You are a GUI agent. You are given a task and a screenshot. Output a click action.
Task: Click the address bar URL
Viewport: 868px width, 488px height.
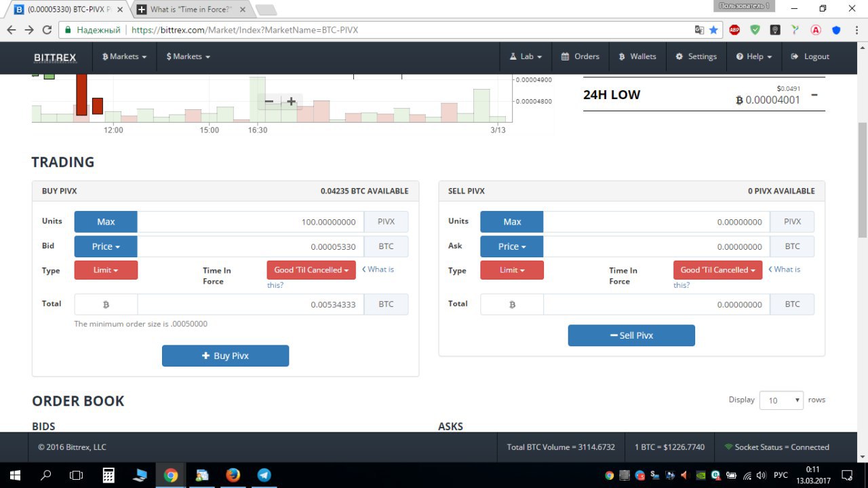click(244, 30)
